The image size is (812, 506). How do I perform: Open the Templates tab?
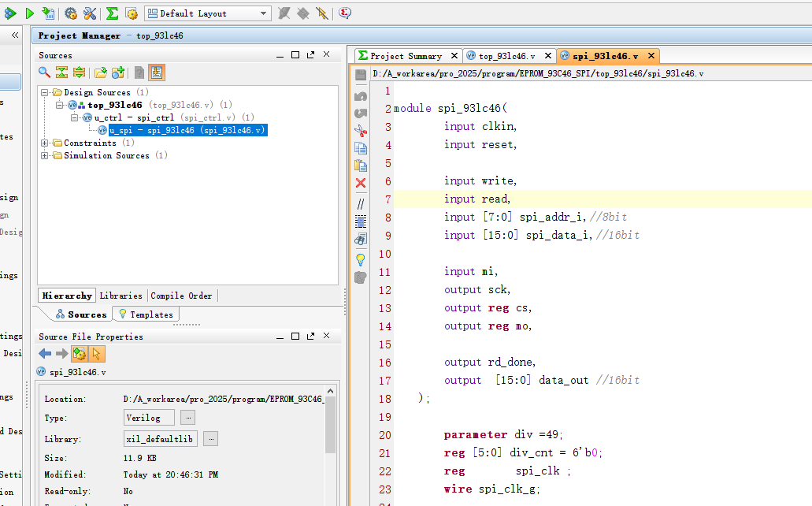pos(146,314)
